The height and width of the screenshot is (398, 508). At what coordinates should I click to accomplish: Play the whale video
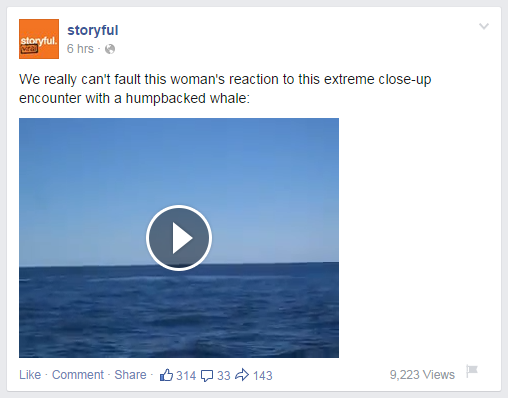pyautogui.click(x=179, y=238)
